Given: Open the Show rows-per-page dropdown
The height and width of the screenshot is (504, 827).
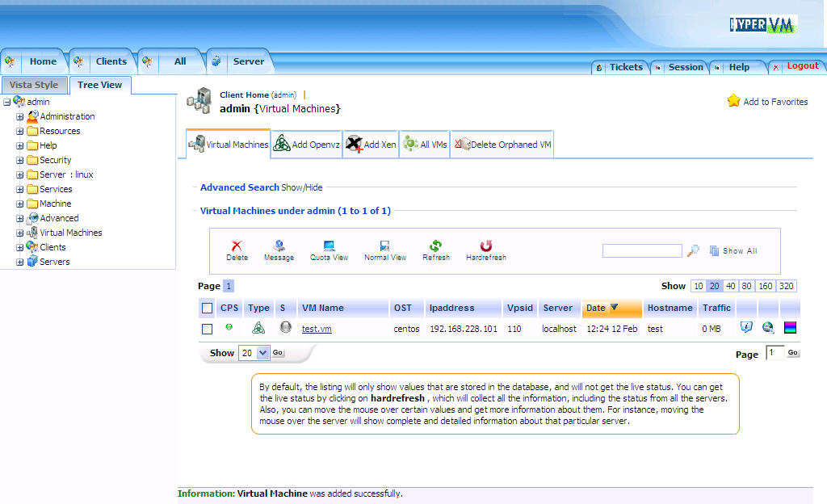Looking at the screenshot, I should 262,353.
